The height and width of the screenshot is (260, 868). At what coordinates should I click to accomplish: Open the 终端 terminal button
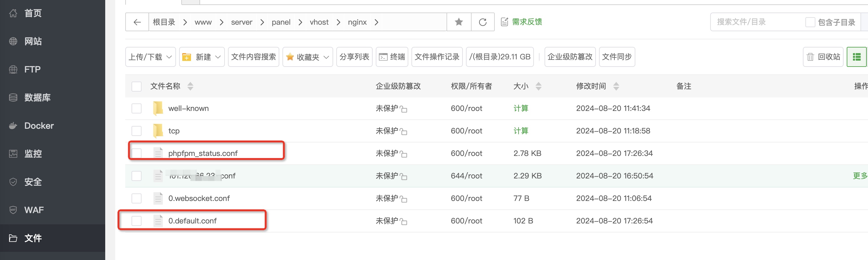pyautogui.click(x=392, y=57)
